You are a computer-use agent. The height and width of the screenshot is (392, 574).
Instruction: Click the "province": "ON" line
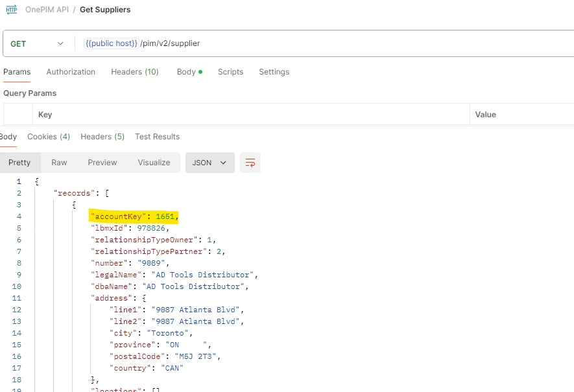pyautogui.click(x=160, y=345)
